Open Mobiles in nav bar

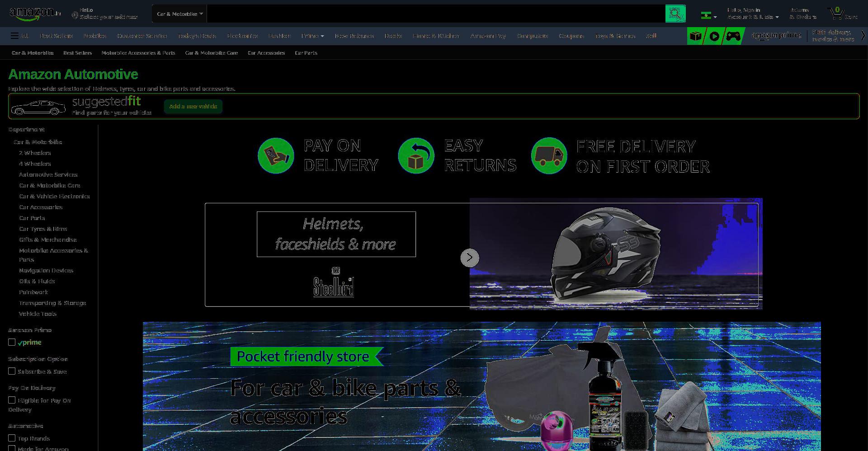94,36
